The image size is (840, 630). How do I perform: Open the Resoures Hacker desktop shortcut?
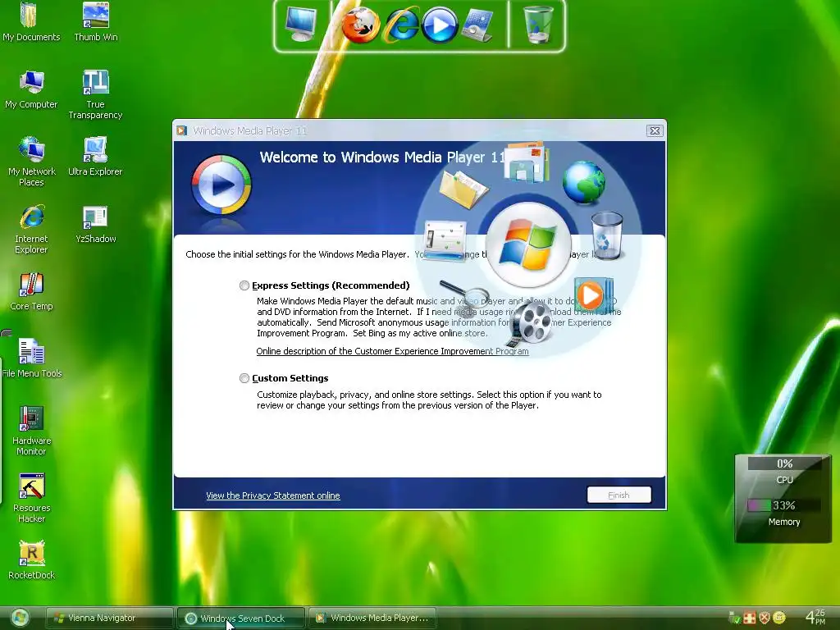click(x=31, y=498)
